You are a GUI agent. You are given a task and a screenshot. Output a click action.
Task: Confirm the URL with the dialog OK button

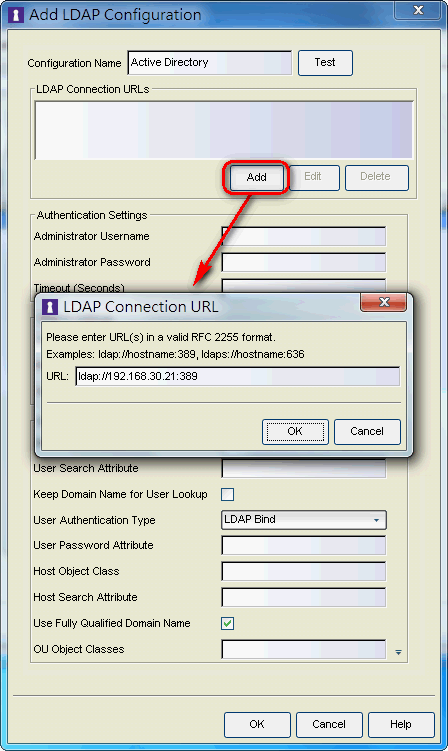click(295, 432)
